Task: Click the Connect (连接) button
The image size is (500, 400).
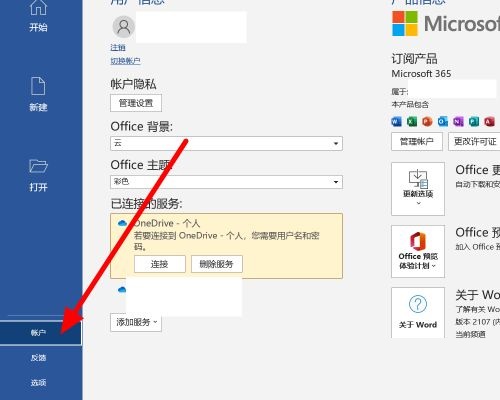Action: [160, 264]
